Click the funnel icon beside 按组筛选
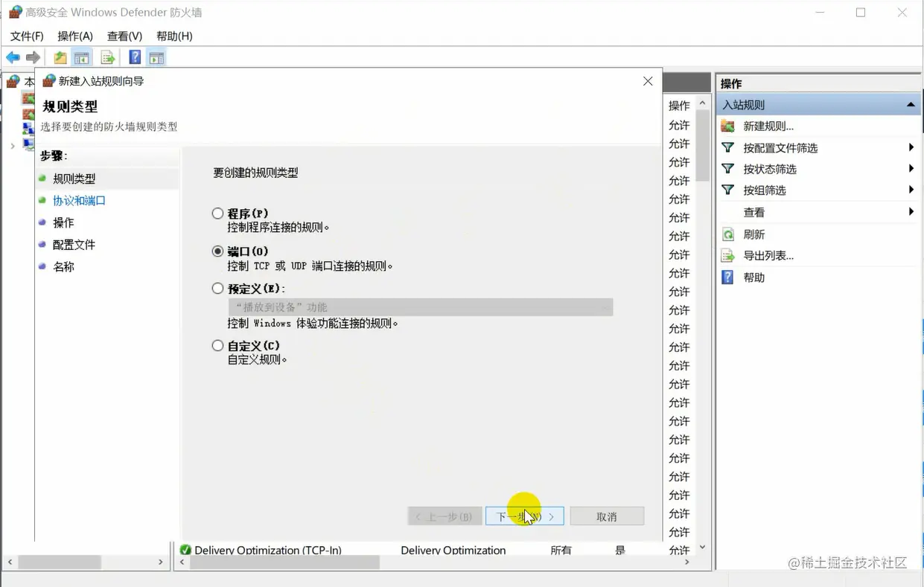Image resolution: width=924 pixels, height=587 pixels. click(728, 190)
